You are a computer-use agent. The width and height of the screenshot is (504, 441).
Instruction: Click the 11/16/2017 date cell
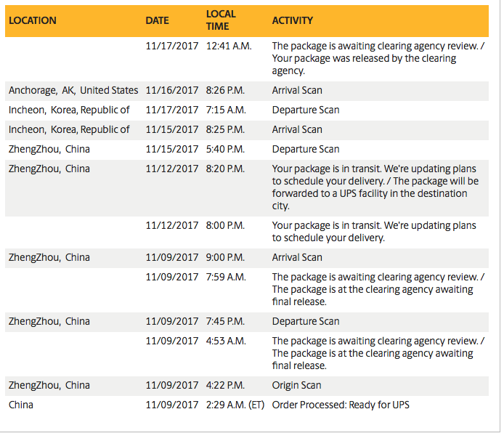pyautogui.click(x=172, y=91)
